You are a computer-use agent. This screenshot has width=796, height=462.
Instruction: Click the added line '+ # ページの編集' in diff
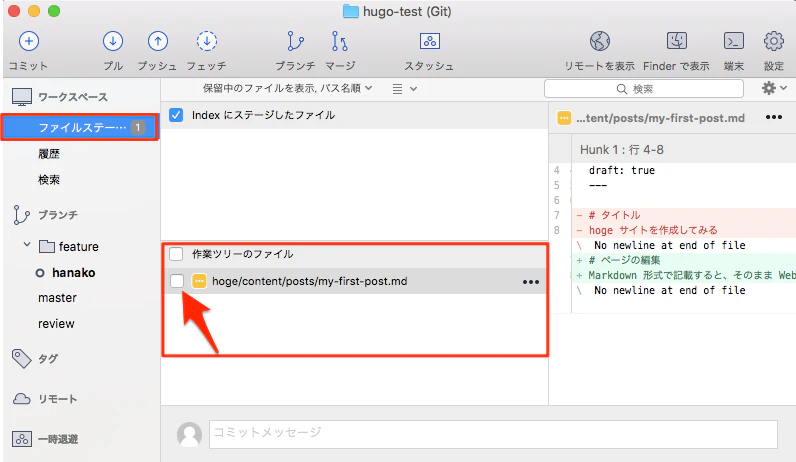click(x=683, y=260)
